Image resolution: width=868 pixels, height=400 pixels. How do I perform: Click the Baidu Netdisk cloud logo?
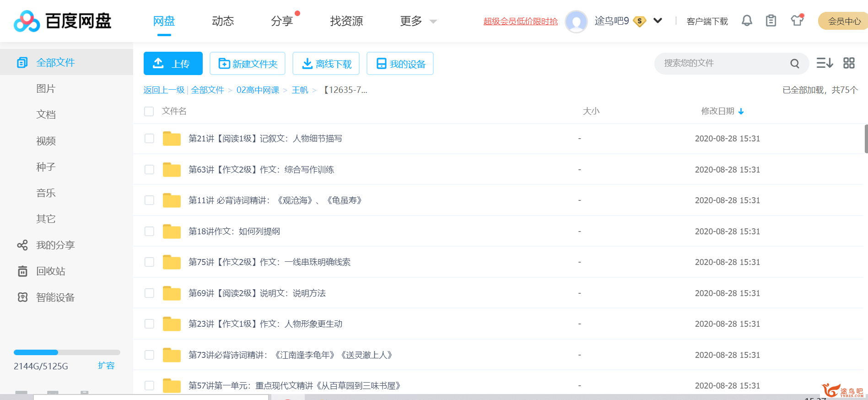click(x=27, y=21)
